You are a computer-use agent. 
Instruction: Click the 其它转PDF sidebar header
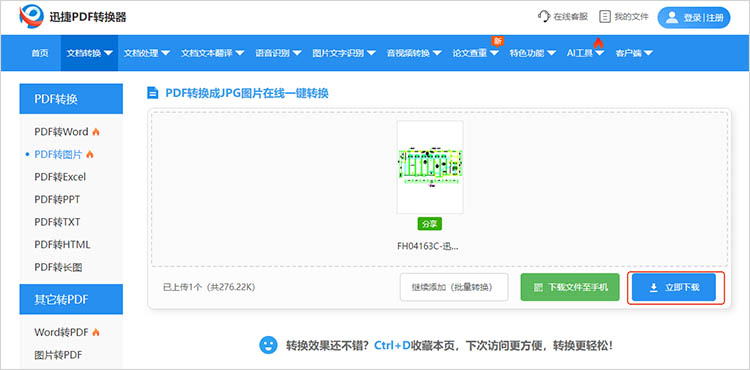[x=71, y=299]
